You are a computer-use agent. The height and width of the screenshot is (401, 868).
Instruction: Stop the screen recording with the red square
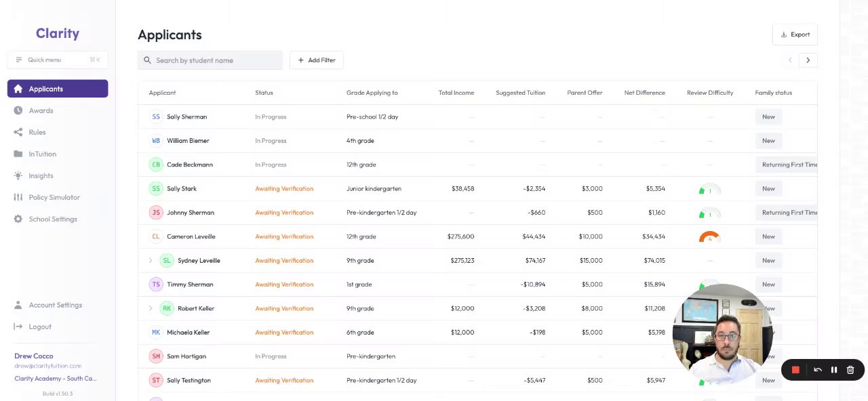click(x=795, y=370)
